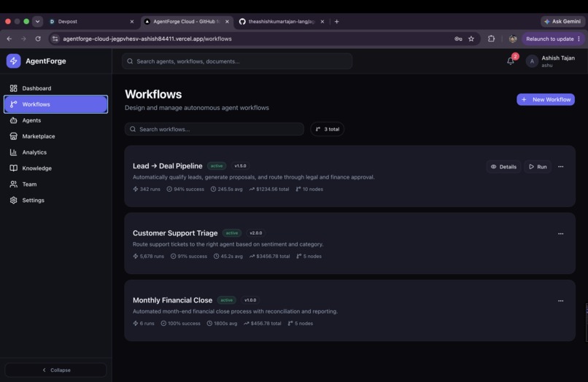
Task: Collapse the sidebar with the Collapse button
Action: [56, 370]
